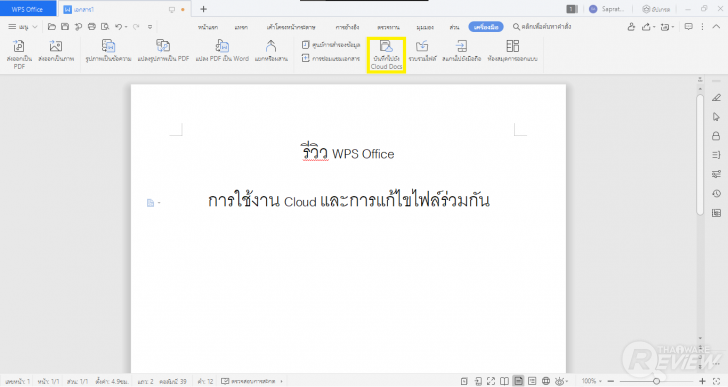Open the Design Library tool

coord(513,51)
